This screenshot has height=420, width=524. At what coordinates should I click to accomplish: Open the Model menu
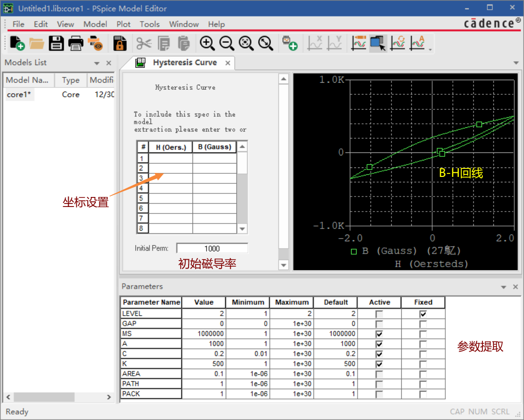[95, 24]
